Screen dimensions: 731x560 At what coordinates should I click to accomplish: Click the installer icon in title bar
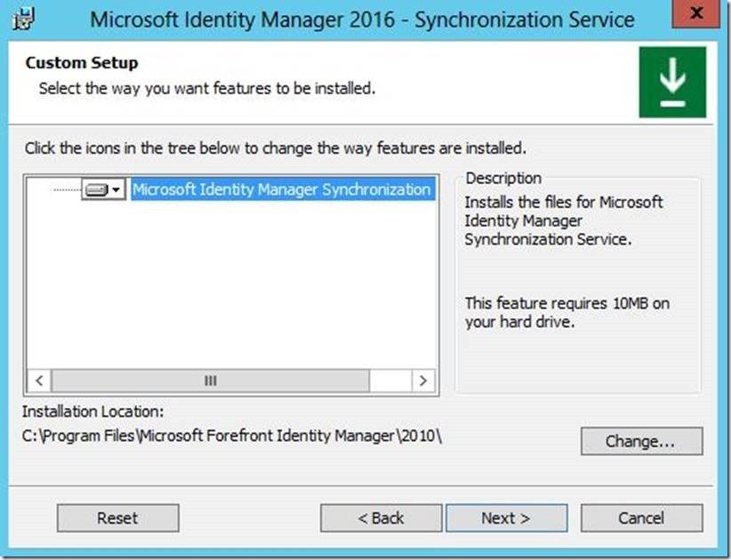point(24,20)
